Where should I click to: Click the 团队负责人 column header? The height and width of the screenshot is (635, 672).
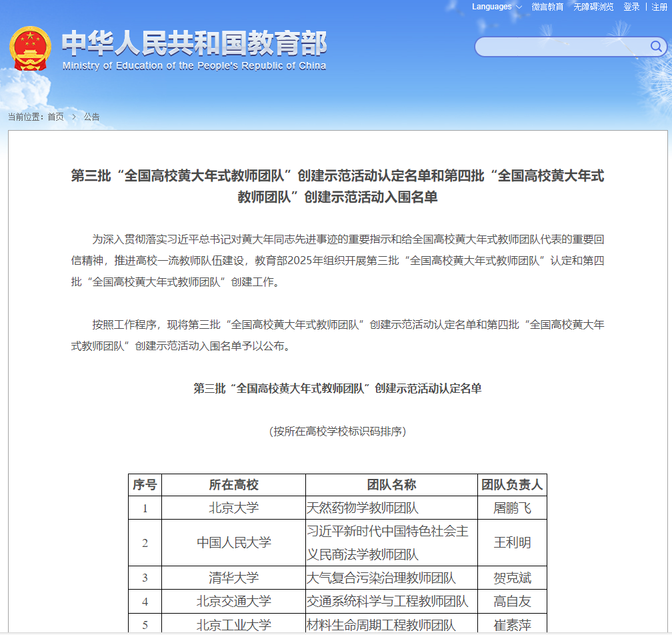click(x=512, y=485)
